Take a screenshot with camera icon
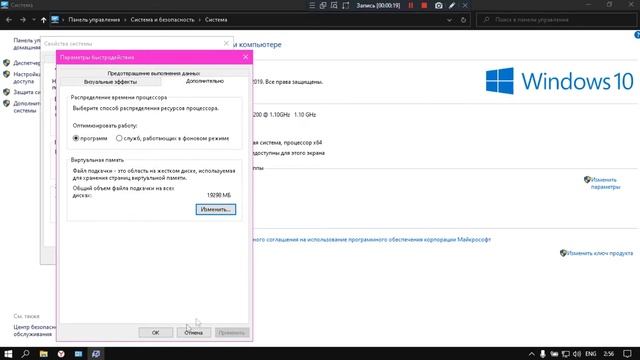The width and height of the screenshot is (640, 360). (x=438, y=5)
